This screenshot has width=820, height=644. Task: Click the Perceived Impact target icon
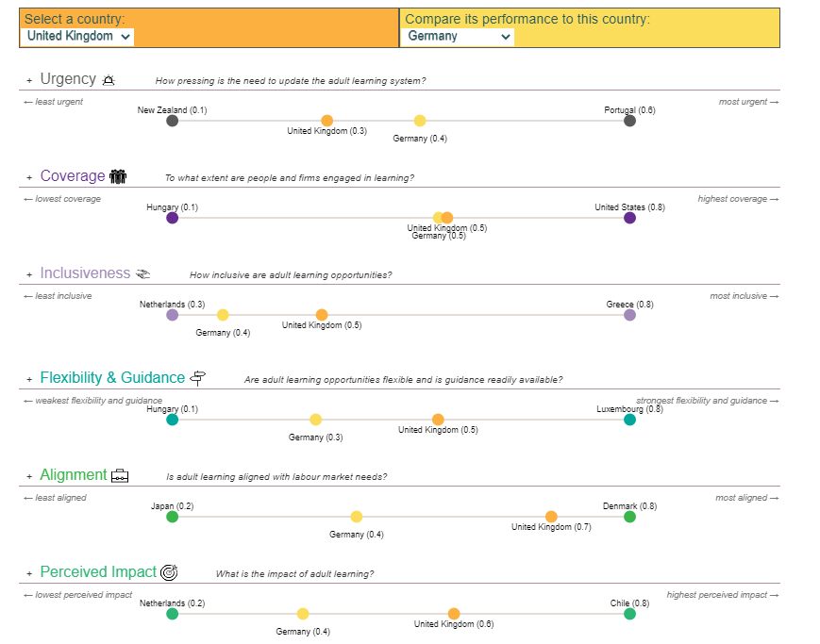169,572
